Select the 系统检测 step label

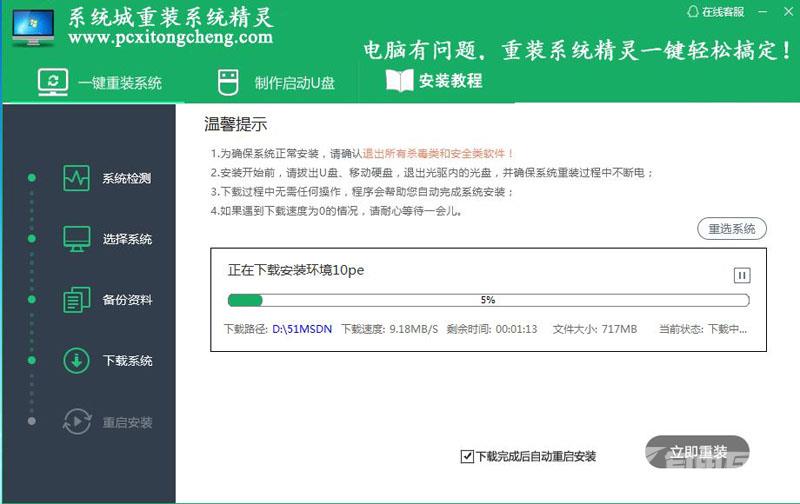click(127, 178)
